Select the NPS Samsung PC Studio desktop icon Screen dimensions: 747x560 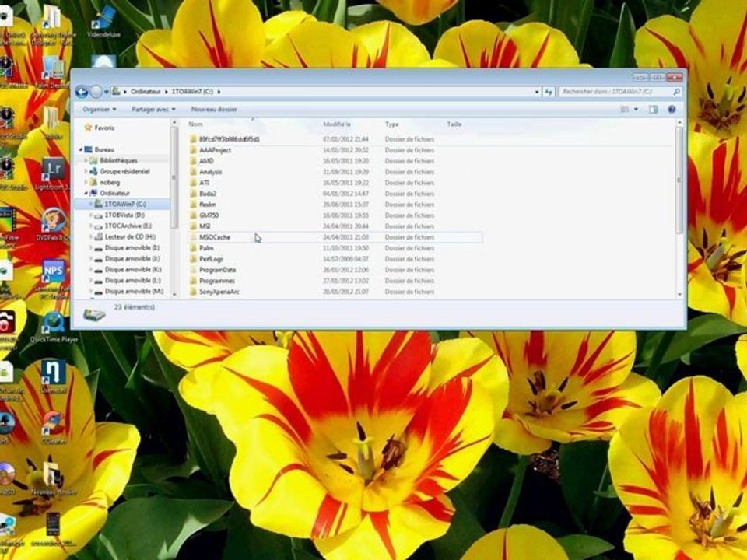pos(53,279)
